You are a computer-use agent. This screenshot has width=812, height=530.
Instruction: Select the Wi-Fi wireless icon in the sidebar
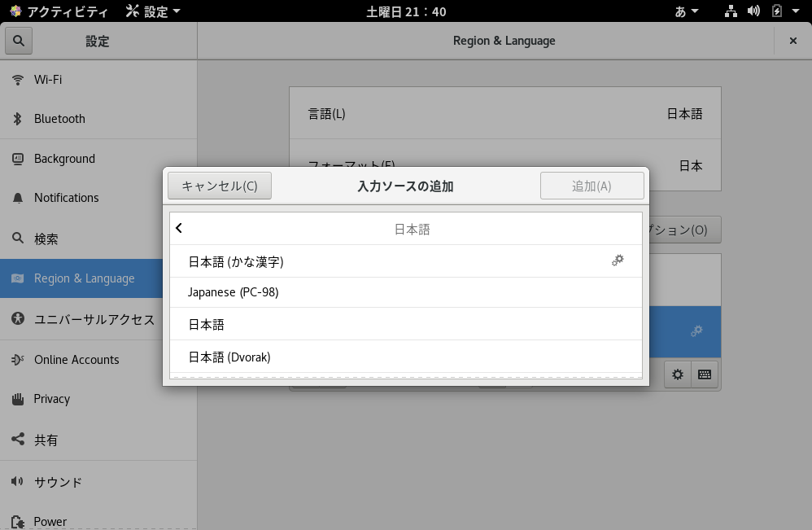(18, 80)
